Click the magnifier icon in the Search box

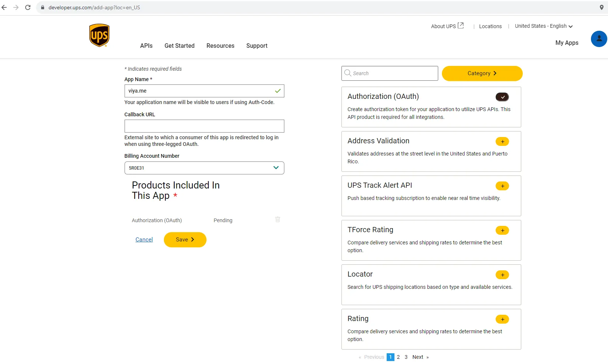click(x=348, y=73)
